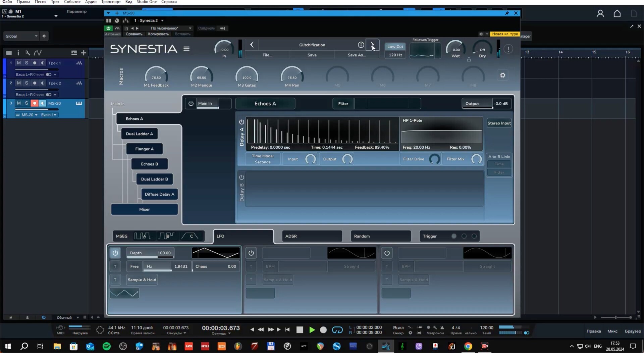Open Studio One menu
The image size is (644, 353).
pyautogui.click(x=147, y=2)
